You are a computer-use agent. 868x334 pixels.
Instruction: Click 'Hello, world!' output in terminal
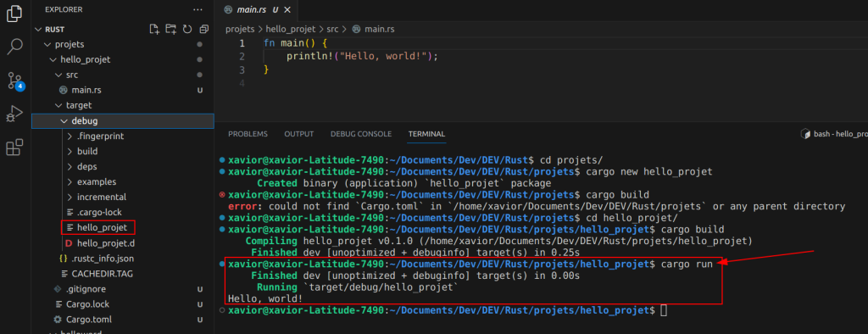(265, 299)
